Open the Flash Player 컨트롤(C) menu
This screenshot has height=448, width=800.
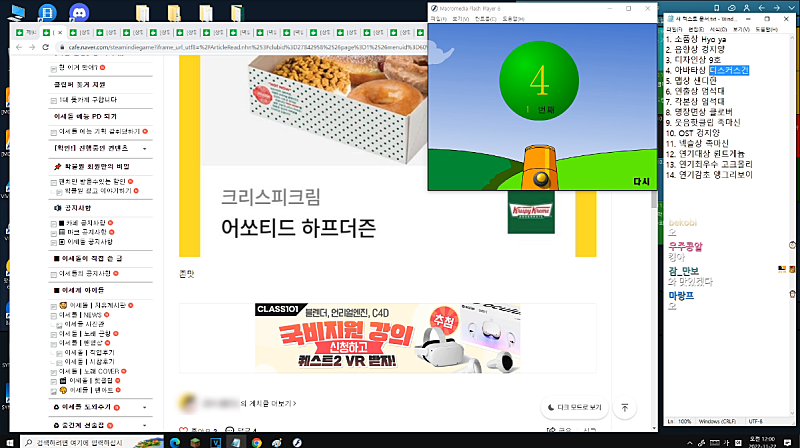[x=485, y=19]
